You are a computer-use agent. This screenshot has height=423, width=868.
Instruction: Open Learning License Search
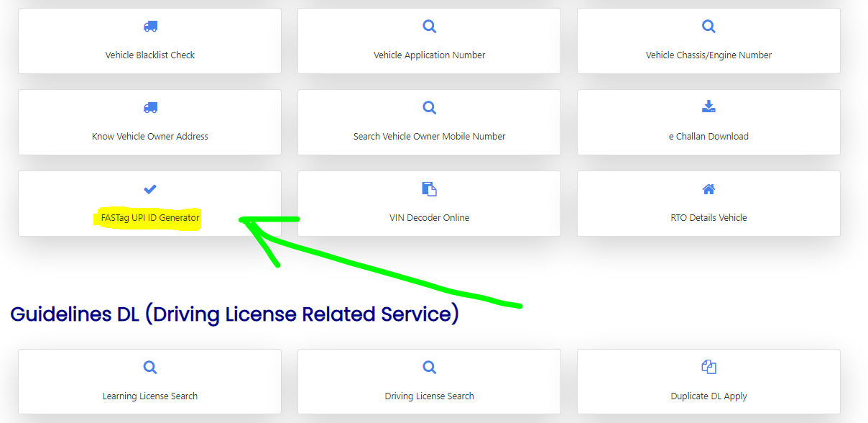[x=150, y=396]
